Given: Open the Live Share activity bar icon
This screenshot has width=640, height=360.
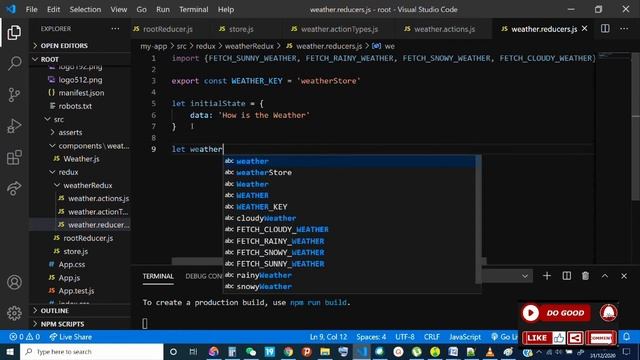Looking at the screenshot, I should pos(14,188).
